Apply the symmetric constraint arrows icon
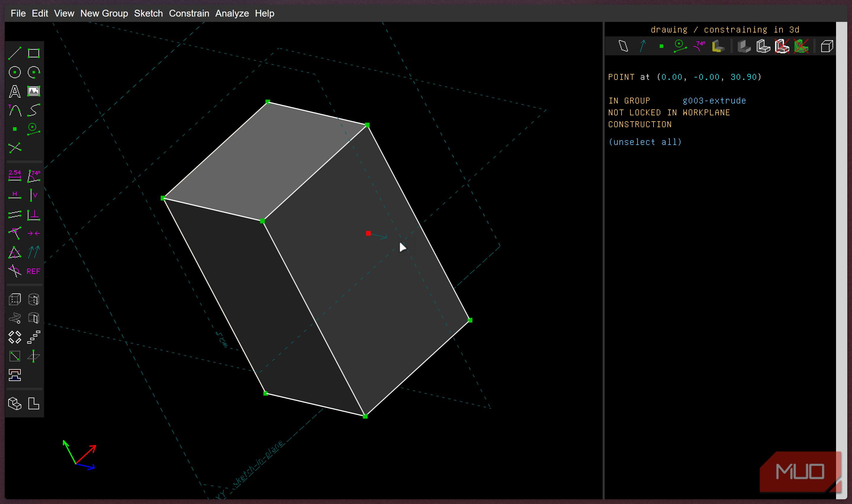The image size is (852, 504). (x=34, y=233)
